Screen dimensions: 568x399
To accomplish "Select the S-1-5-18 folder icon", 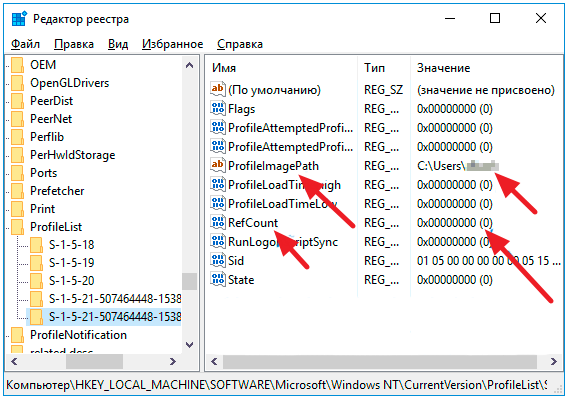I will 36,245.
